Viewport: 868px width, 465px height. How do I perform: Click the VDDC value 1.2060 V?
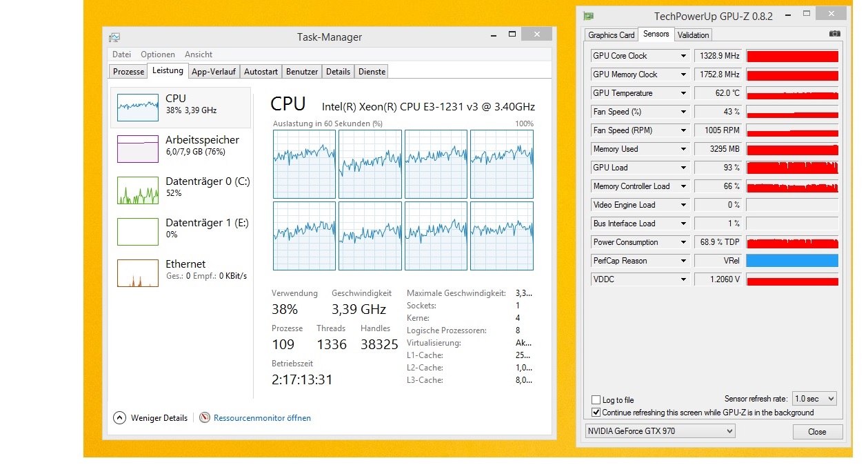pos(718,279)
